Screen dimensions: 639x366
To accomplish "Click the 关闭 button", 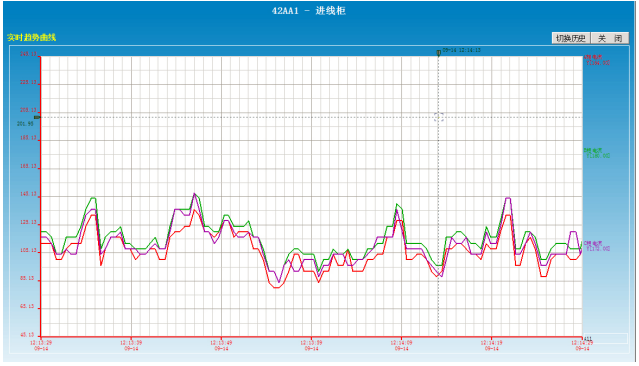I will click(x=610, y=38).
